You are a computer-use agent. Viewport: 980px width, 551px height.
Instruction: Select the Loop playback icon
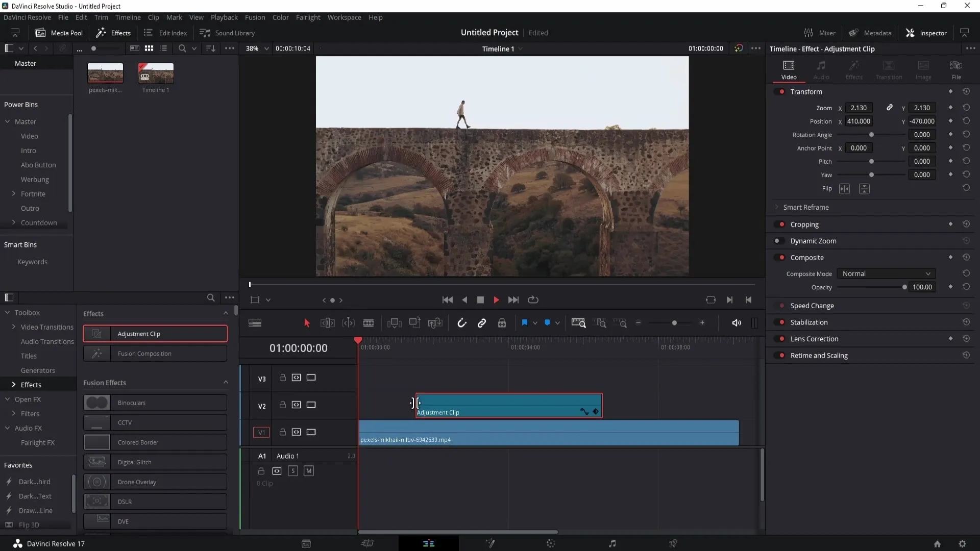tap(533, 299)
